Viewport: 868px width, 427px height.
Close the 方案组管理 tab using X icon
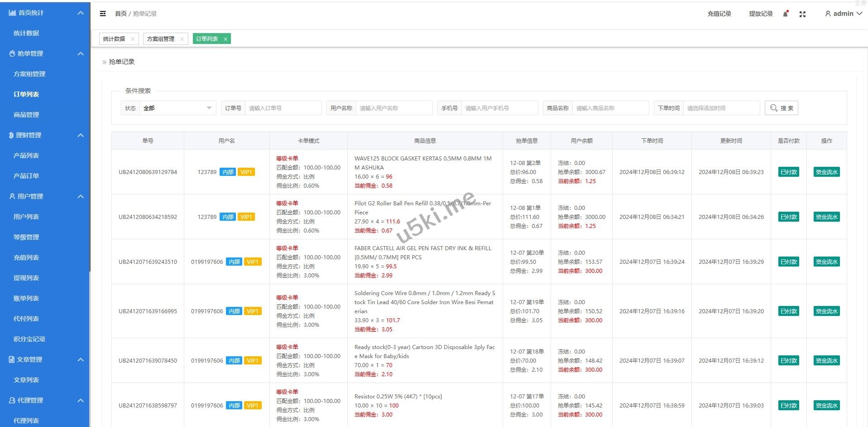coord(182,39)
